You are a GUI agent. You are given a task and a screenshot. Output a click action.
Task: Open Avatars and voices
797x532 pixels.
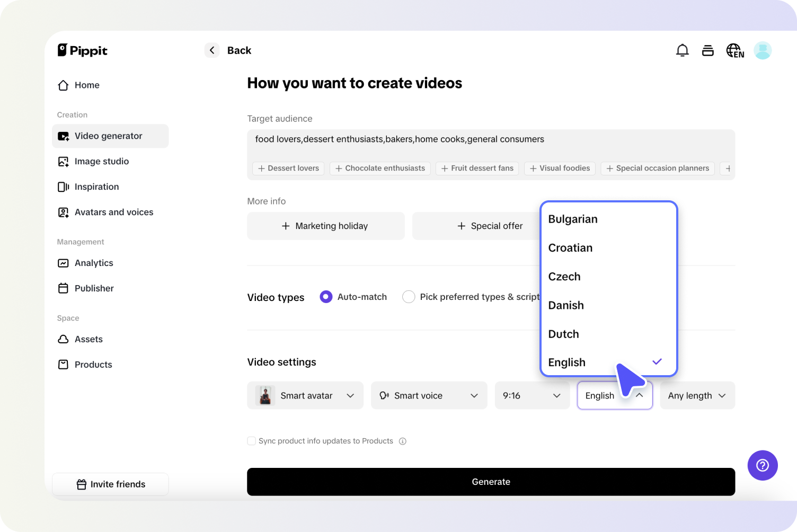[113, 212]
